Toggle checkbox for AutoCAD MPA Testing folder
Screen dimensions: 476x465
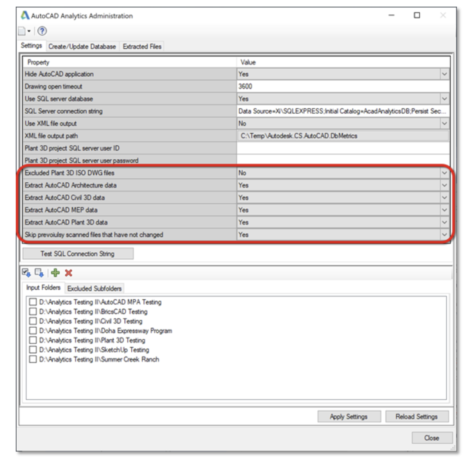(x=33, y=302)
